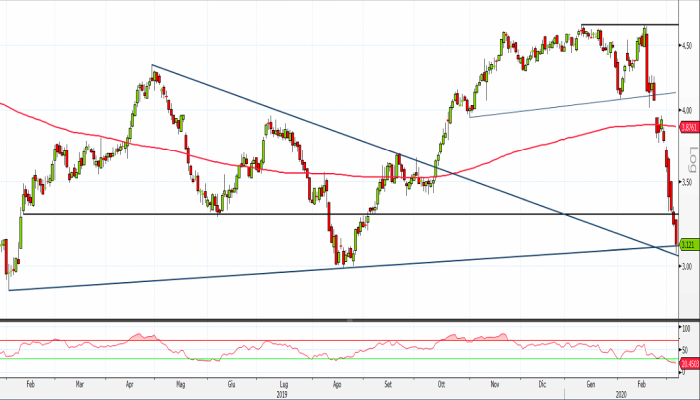This screenshot has width=700, height=400.
Task: Select the 4.50 price axis label
Action: pos(688,46)
